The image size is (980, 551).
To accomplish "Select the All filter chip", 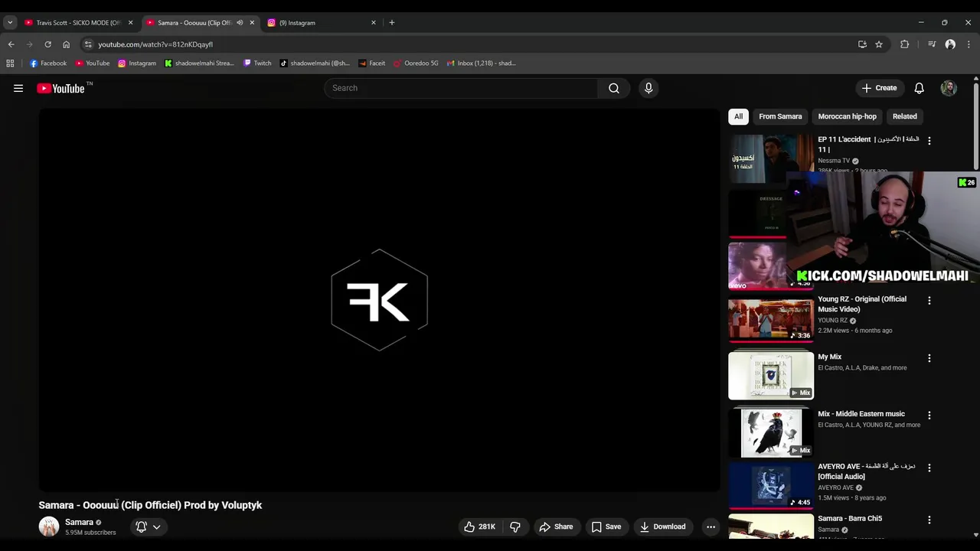I will pyautogui.click(x=738, y=116).
